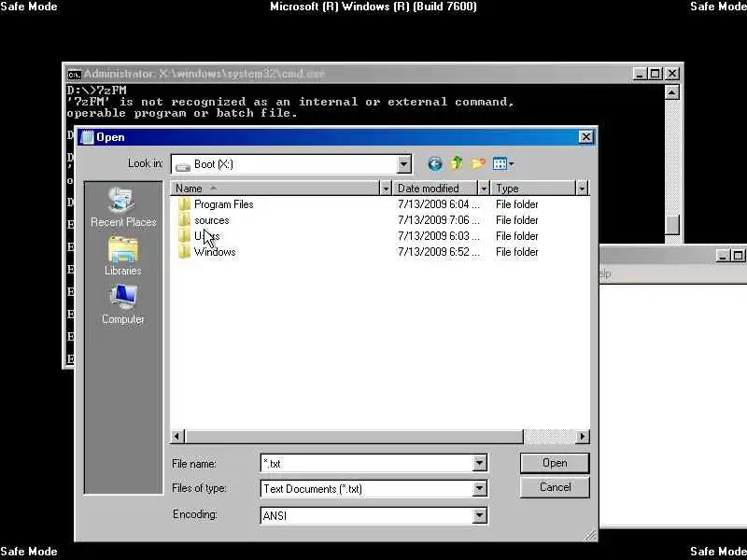Click the Open dialog resize grip
747x560 pixels.
pos(591,535)
